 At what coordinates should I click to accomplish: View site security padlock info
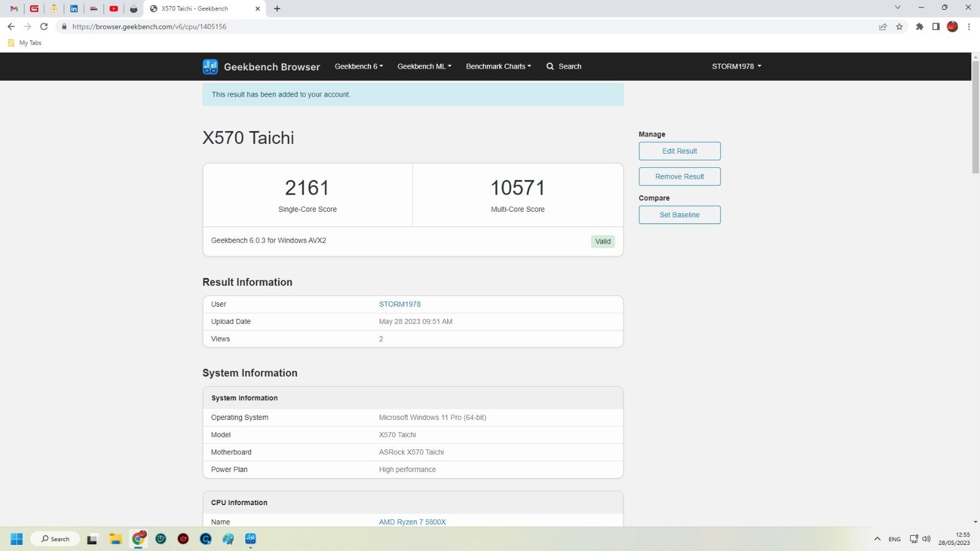pos(64,26)
